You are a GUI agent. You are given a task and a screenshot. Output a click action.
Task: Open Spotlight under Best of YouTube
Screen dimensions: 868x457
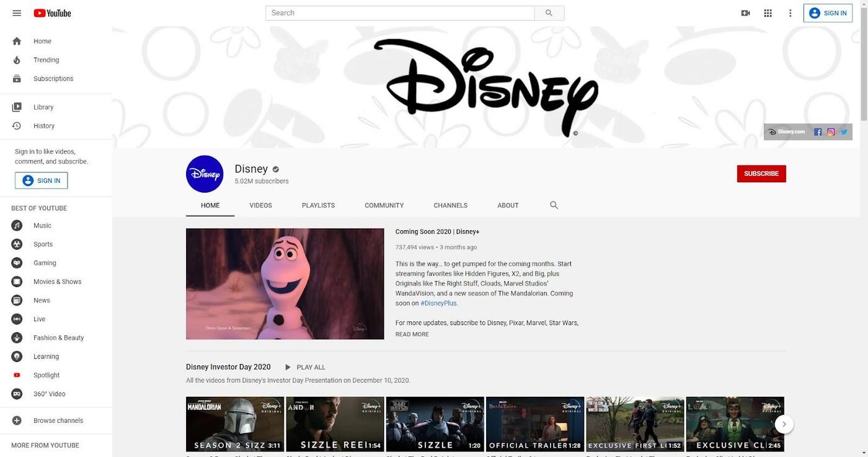56,375
